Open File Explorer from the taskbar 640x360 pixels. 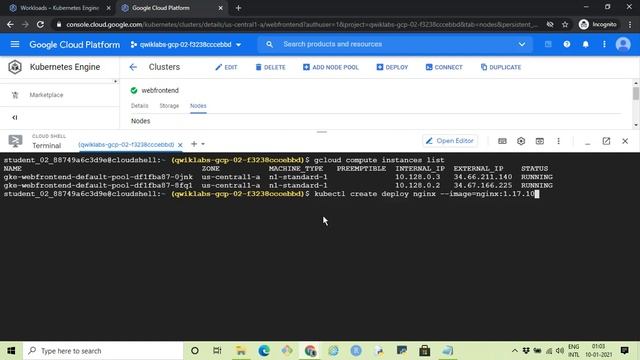[x=241, y=351]
